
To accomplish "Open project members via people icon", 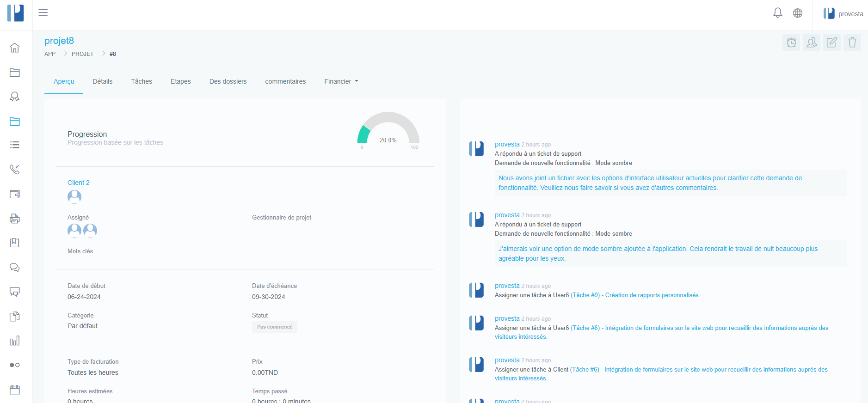I will (812, 43).
